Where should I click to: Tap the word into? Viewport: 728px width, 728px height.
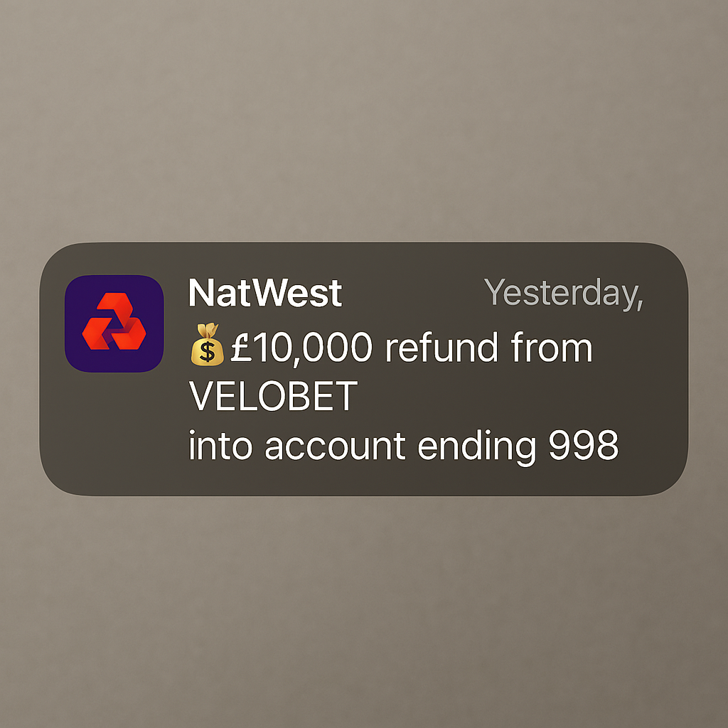click(220, 445)
